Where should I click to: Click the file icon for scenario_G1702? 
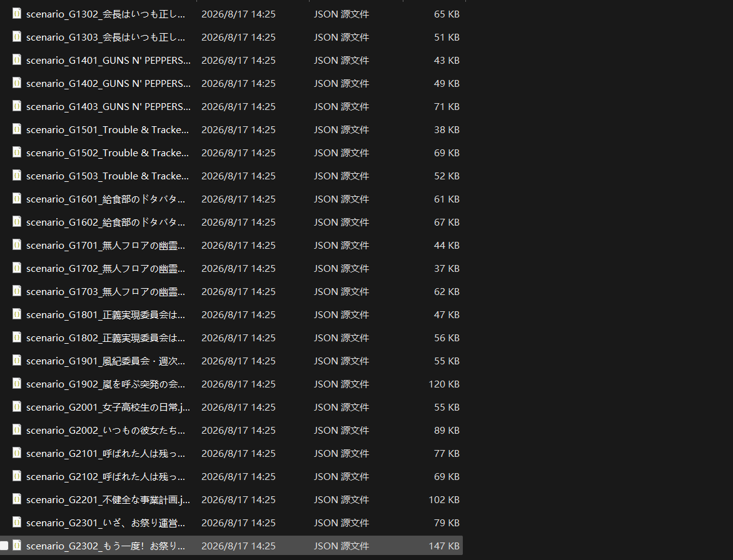coord(17,267)
